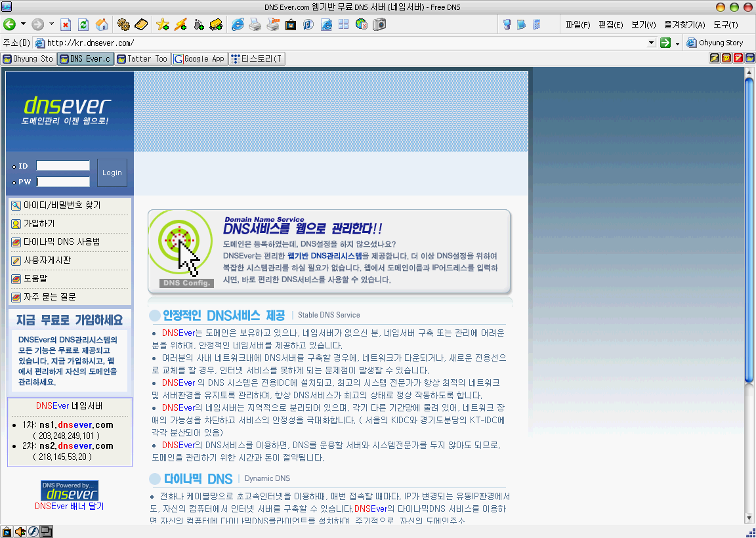Open the 보기(V) menu
Viewport: 756px width, 538px height.
[x=644, y=25]
